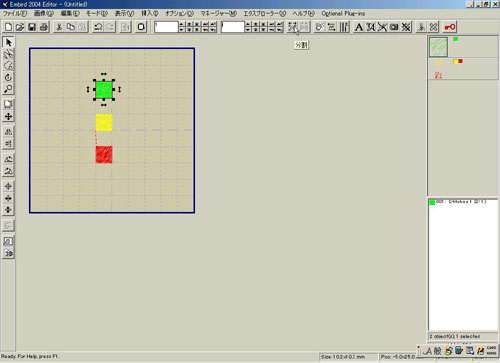Choose the rotate tool in left toolbar
This screenshot has width=500, height=363.
pos(8,77)
